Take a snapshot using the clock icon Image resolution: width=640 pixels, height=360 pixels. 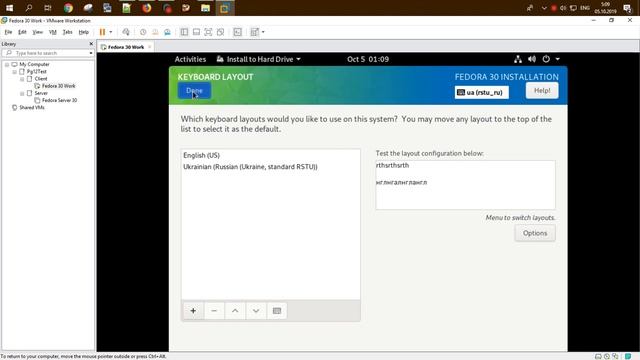pyautogui.click(x=143, y=32)
